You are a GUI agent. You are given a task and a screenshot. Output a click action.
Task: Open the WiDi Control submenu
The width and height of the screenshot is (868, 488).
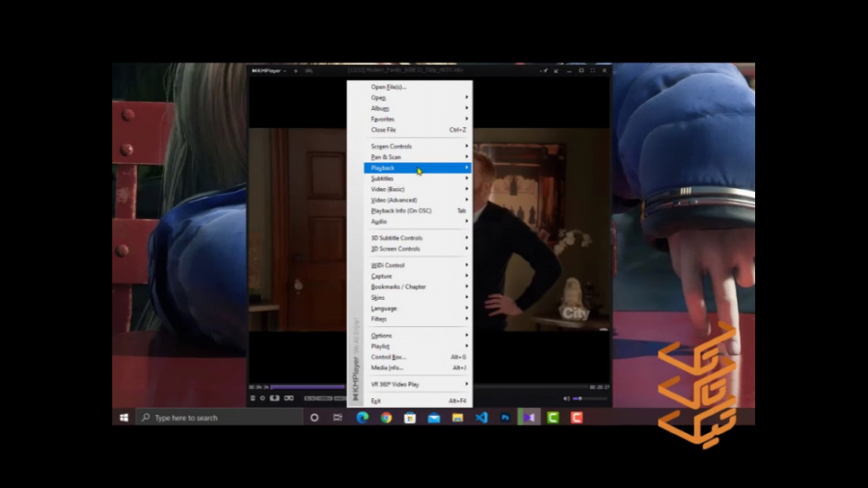pyautogui.click(x=418, y=265)
